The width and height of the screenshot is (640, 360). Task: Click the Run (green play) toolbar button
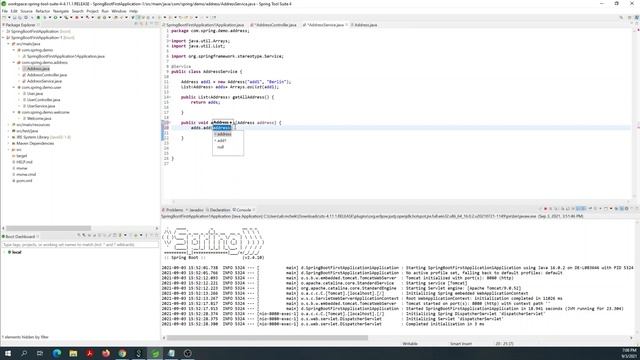[55, 18]
